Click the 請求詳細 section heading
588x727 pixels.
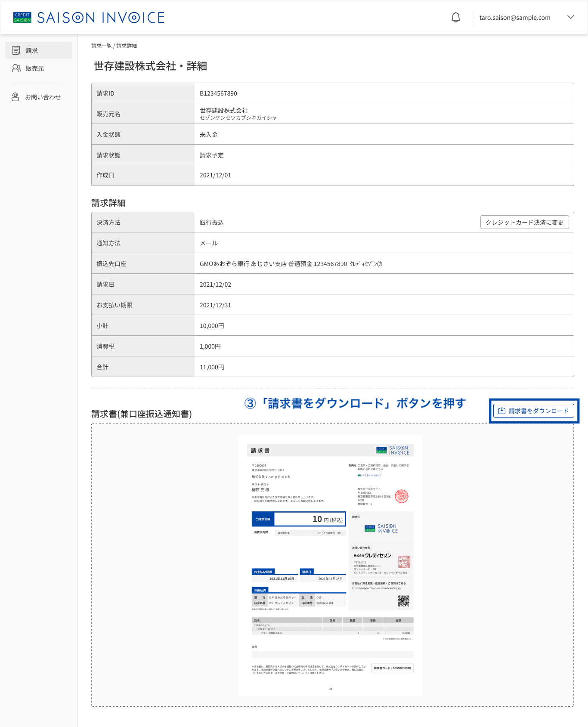click(x=108, y=203)
